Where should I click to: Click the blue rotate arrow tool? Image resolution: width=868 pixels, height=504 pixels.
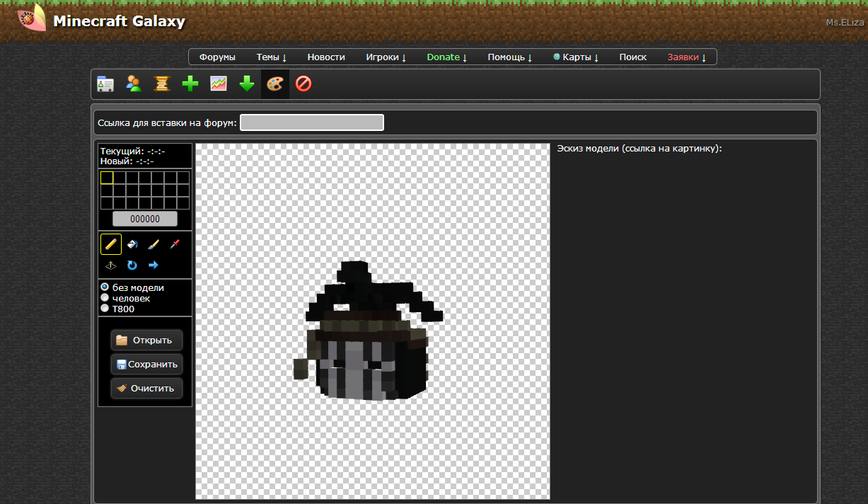click(132, 265)
